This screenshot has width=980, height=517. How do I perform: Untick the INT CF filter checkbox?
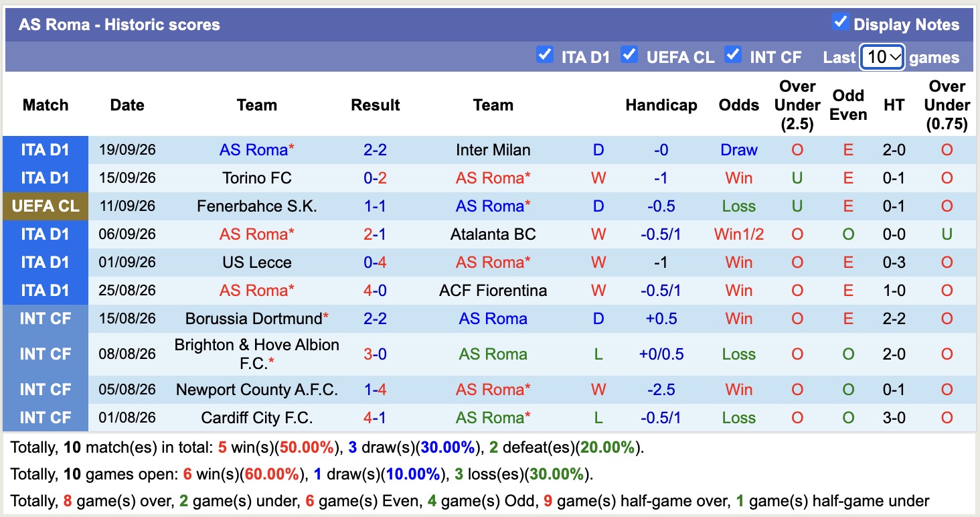pos(733,54)
